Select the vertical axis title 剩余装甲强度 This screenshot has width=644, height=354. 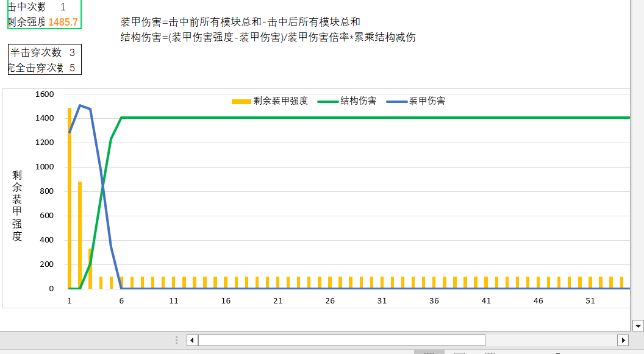17,205
